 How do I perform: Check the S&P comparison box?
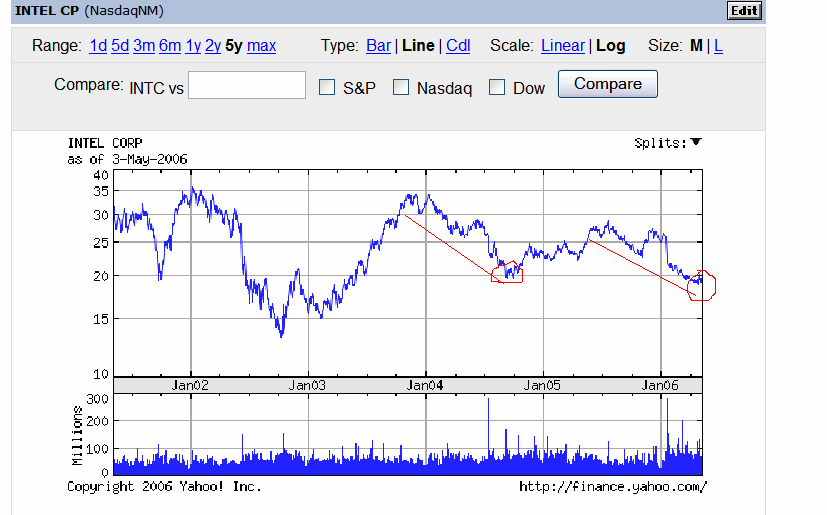coord(327,87)
